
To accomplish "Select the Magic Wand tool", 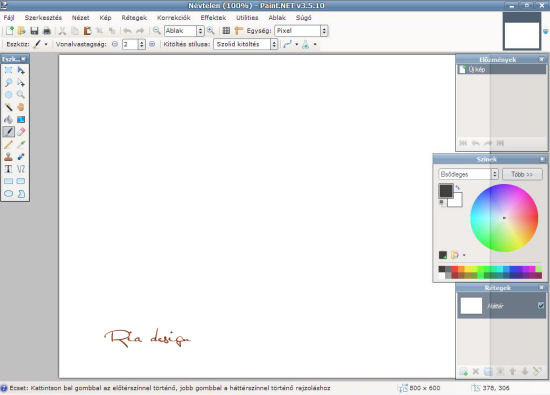I will click(x=8, y=107).
